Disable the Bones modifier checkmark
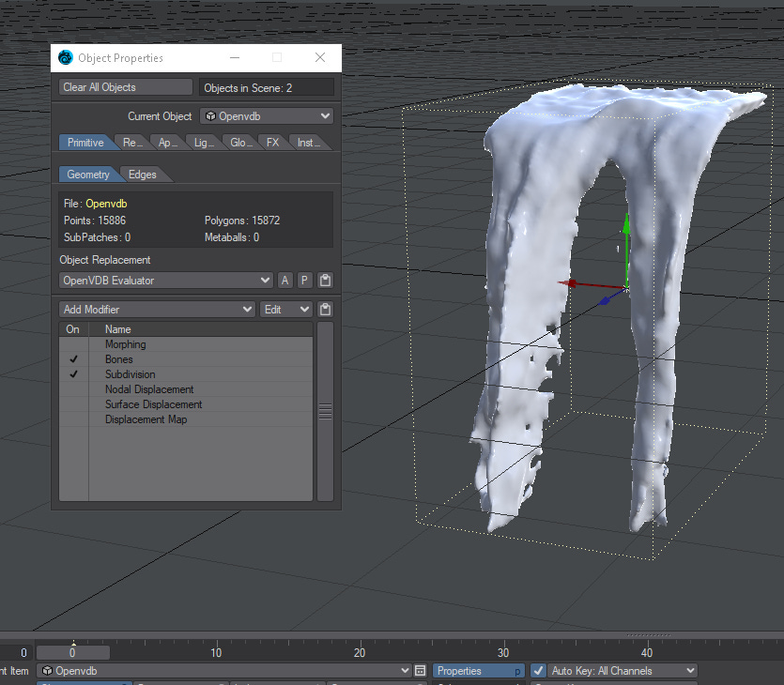This screenshot has width=784, height=685. click(73, 359)
